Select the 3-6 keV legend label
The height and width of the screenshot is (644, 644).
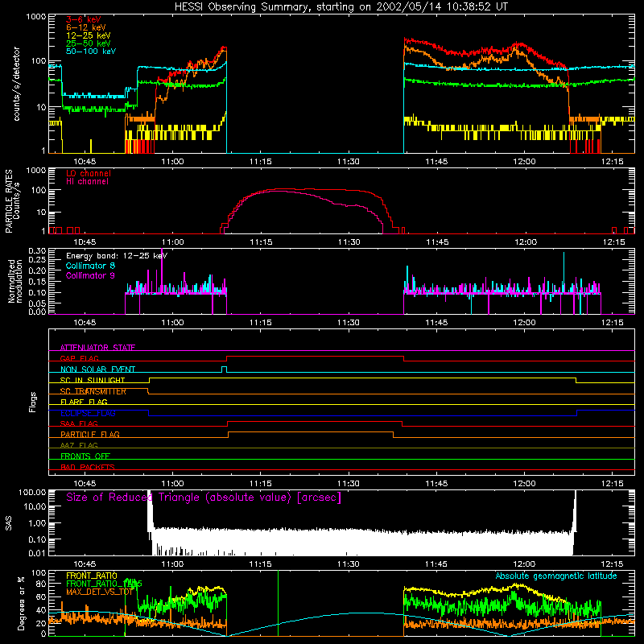(x=84, y=19)
